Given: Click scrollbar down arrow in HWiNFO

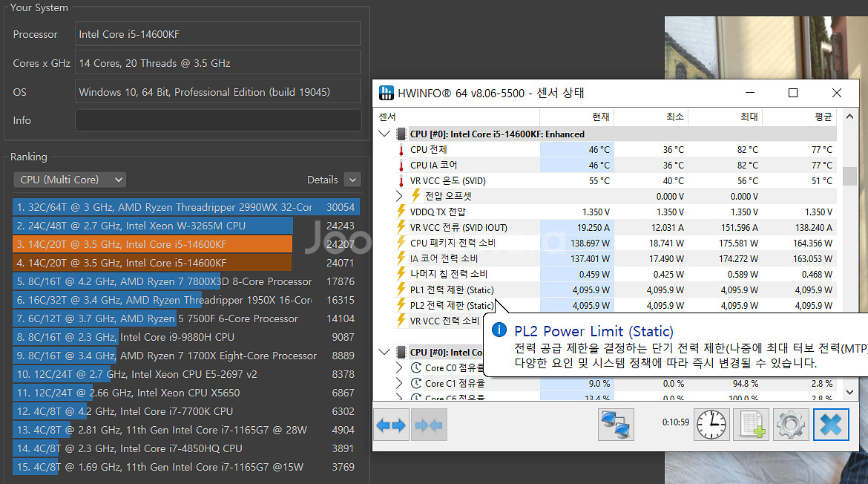Looking at the screenshot, I should 849,392.
